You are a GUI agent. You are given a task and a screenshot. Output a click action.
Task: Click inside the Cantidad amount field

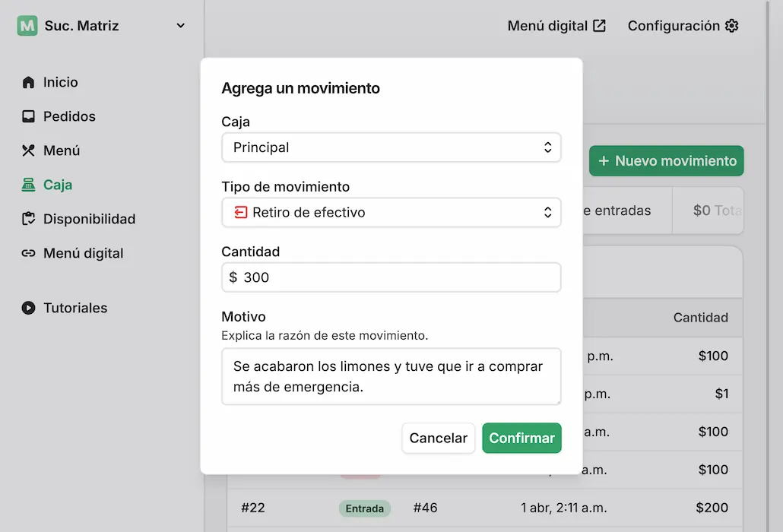(x=391, y=277)
